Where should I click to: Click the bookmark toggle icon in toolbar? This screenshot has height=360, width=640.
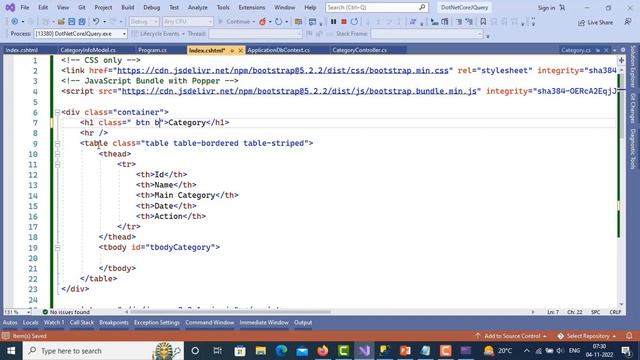pyautogui.click(x=483, y=22)
